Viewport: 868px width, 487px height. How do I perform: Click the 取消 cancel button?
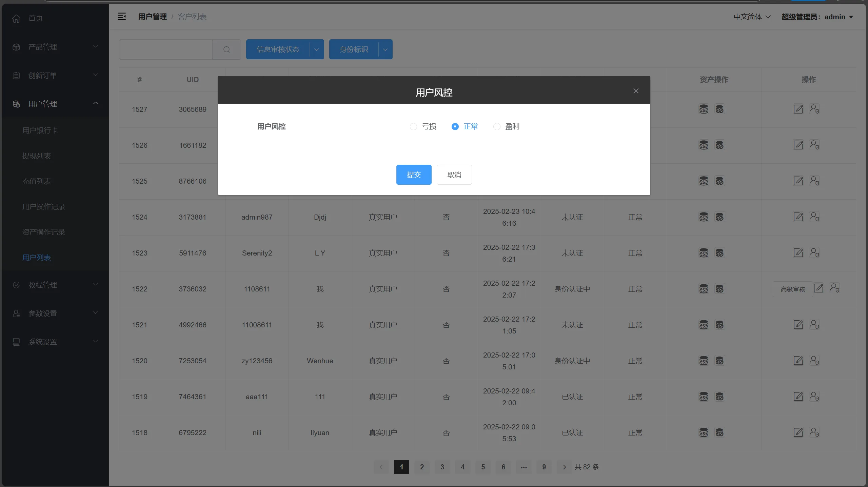click(454, 175)
